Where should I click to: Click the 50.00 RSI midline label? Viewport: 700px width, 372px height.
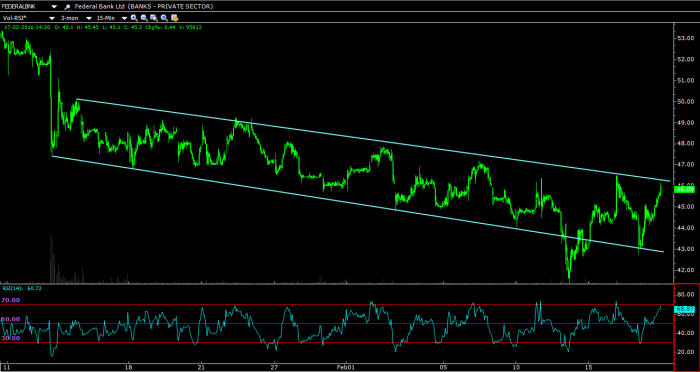click(x=10, y=319)
